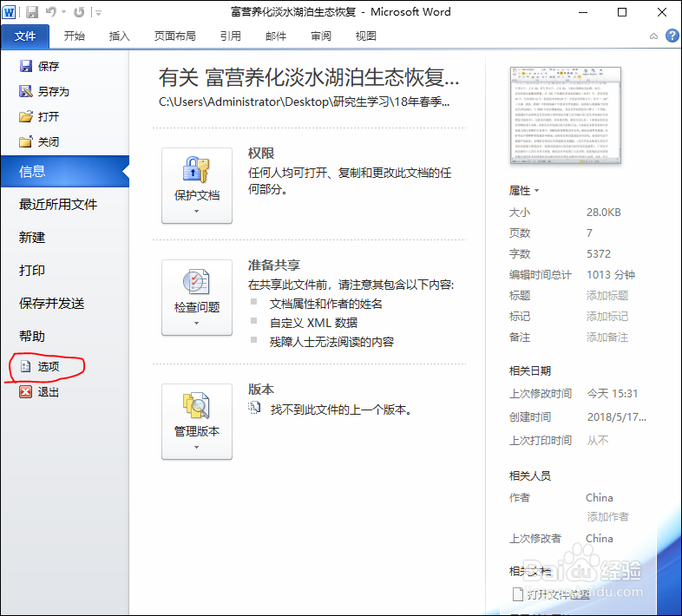
Task: Click the 1013 分钟 editing time value
Action: [x=611, y=275]
